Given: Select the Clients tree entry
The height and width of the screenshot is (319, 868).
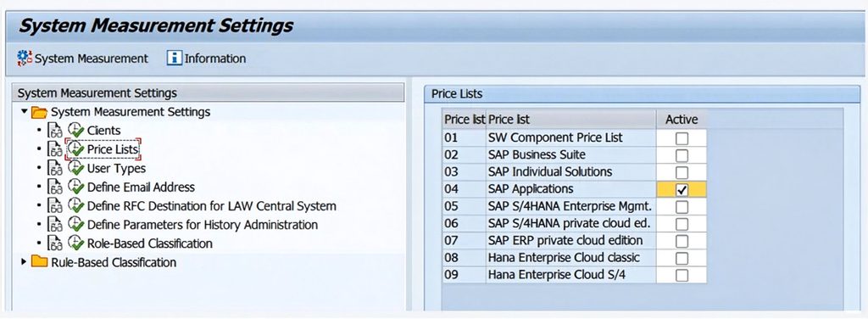Looking at the screenshot, I should [104, 131].
